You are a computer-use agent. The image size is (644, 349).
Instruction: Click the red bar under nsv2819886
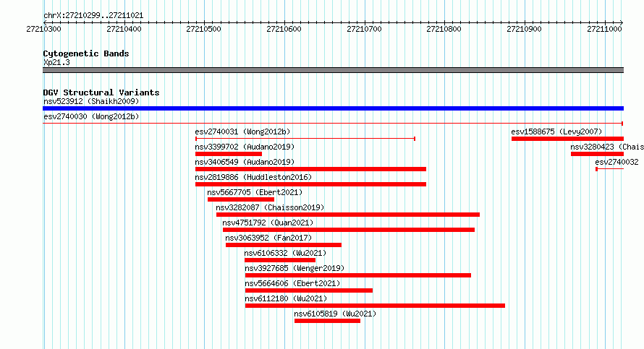[310, 184]
